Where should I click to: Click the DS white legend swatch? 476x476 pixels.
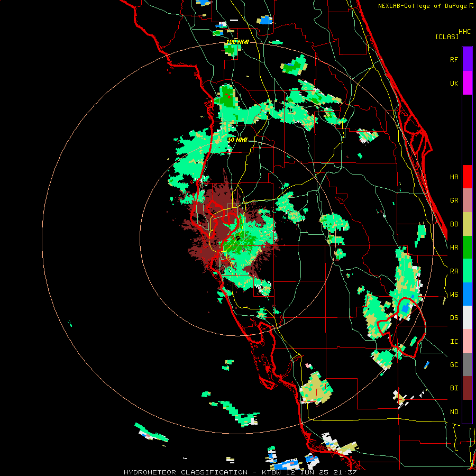(467, 317)
